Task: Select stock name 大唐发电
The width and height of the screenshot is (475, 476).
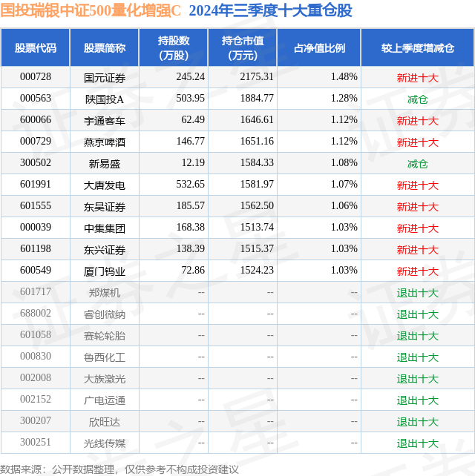Action: pos(104,186)
